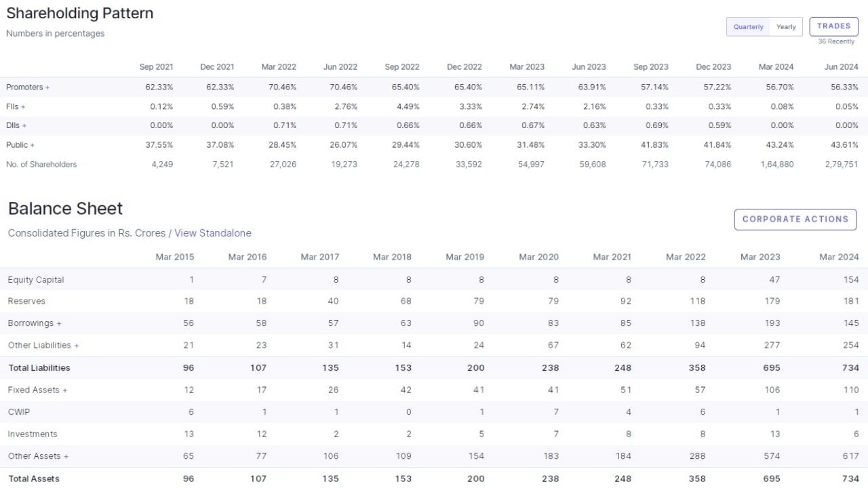Viewport: 868px width, 488px height.
Task: Select Investments value 13 for Mar 2015
Action: tap(189, 434)
